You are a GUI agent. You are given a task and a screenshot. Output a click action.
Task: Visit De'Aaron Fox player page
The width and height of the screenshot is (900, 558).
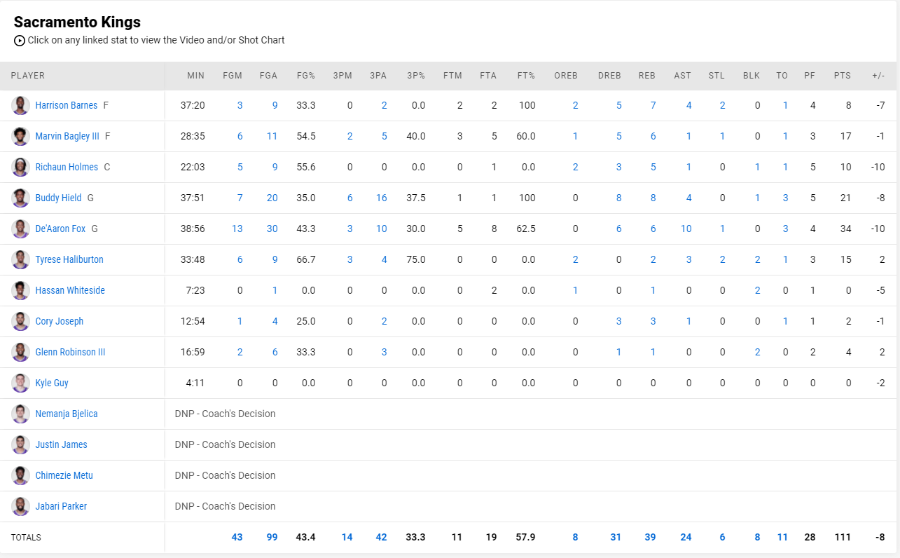click(x=60, y=229)
